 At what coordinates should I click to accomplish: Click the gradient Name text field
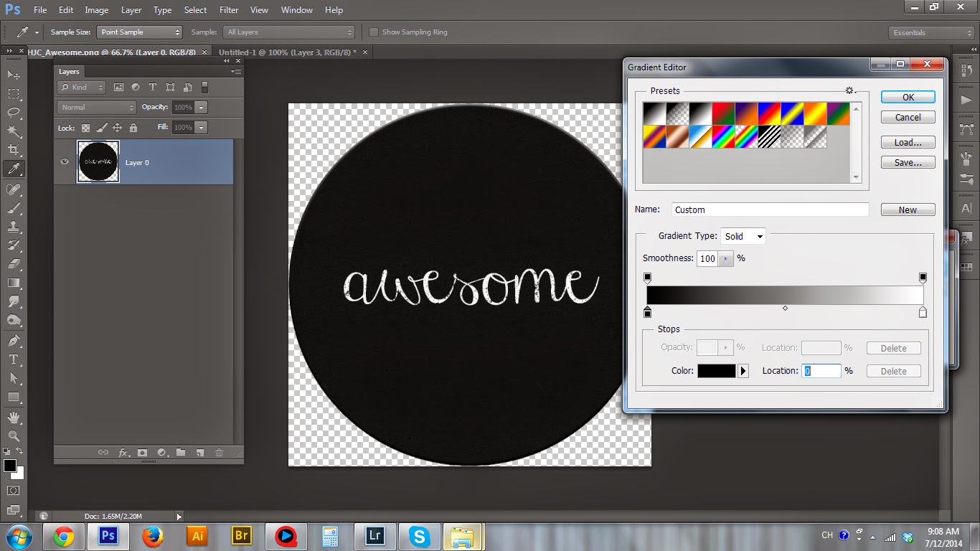tap(770, 209)
